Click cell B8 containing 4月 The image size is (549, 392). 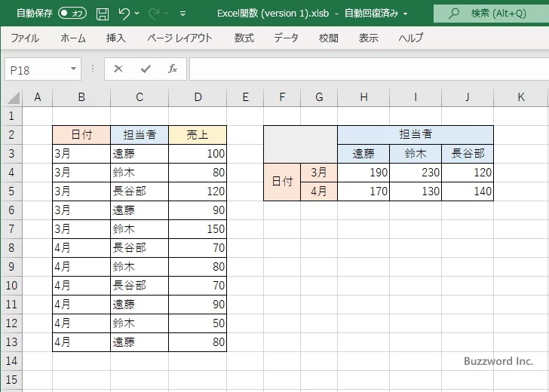click(x=81, y=248)
